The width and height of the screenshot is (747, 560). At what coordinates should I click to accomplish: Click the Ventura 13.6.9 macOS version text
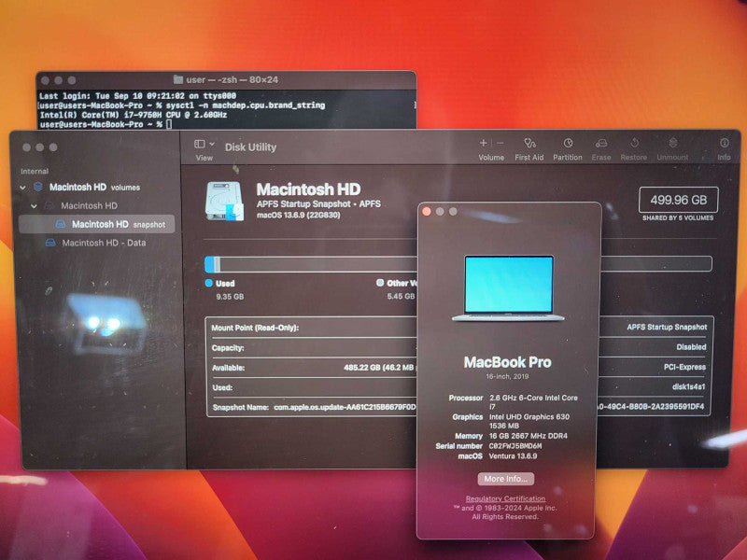pos(513,456)
